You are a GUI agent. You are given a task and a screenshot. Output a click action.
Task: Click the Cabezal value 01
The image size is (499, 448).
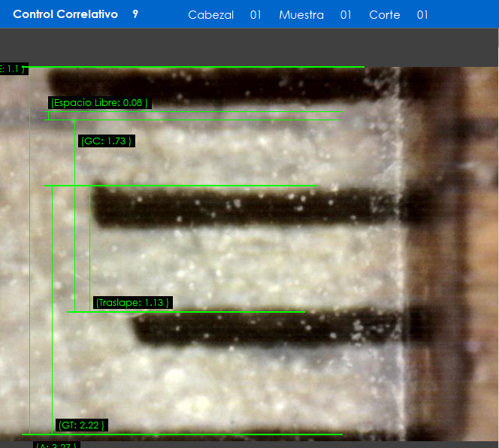coord(256,15)
